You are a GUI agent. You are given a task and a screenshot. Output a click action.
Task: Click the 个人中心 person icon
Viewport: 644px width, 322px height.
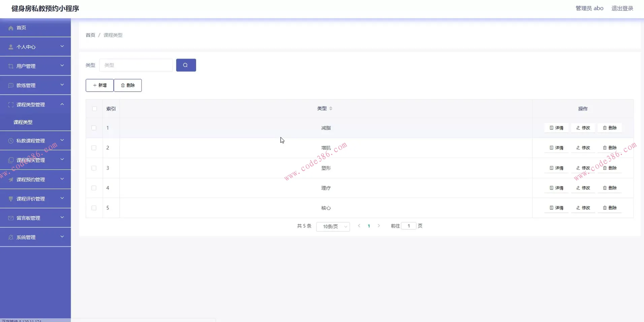click(11, 46)
